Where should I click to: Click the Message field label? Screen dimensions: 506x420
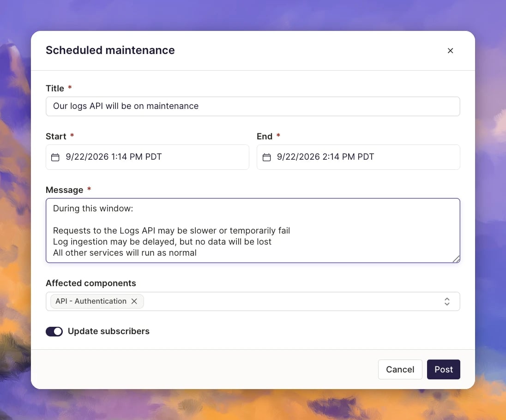tap(65, 190)
